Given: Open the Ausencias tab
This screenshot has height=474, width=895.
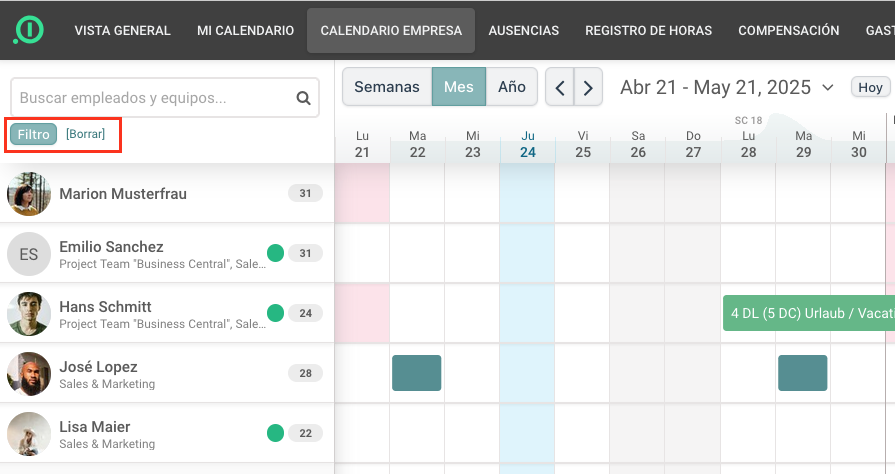Looking at the screenshot, I should point(523,31).
